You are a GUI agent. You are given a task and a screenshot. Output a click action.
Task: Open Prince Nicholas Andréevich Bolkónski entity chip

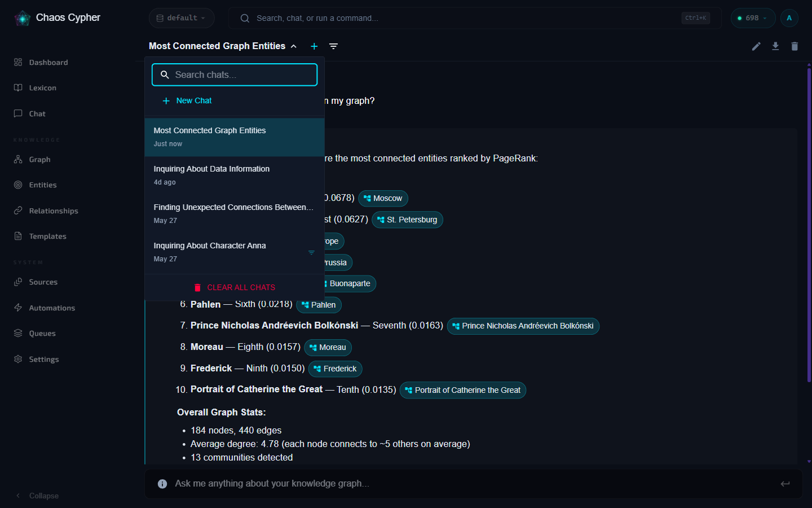(x=523, y=326)
